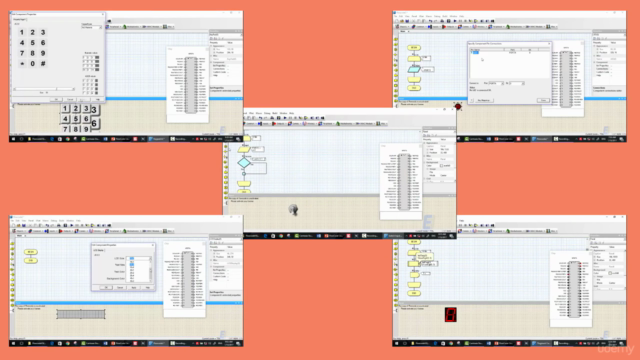Open Windows Start in keypad window taskbar

(13, 139)
